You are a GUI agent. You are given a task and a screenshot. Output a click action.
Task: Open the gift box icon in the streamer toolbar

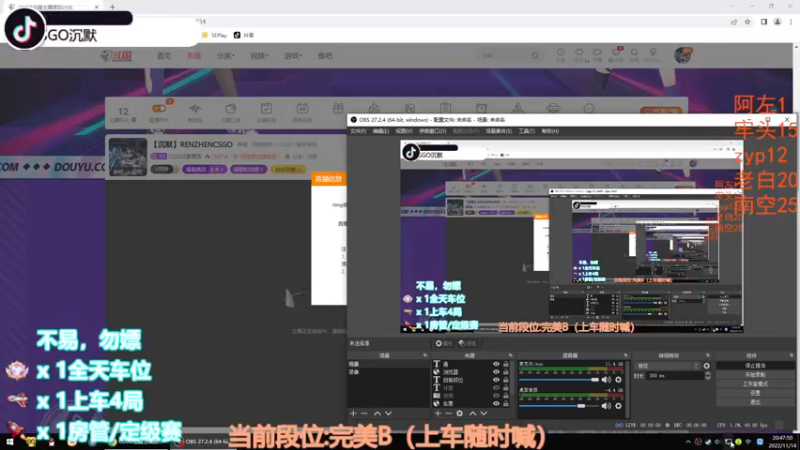point(338,108)
